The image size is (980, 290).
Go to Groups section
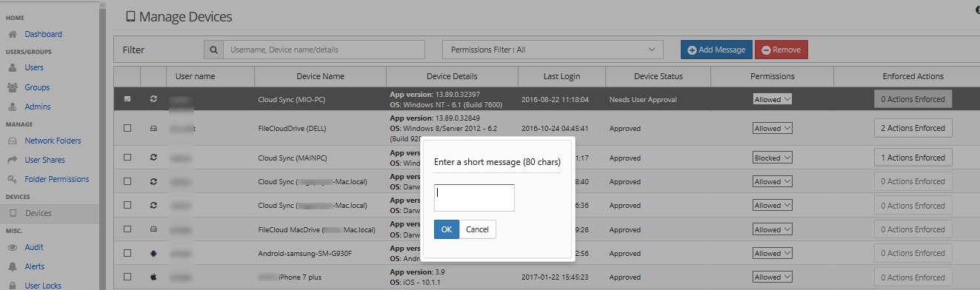pyautogui.click(x=37, y=87)
